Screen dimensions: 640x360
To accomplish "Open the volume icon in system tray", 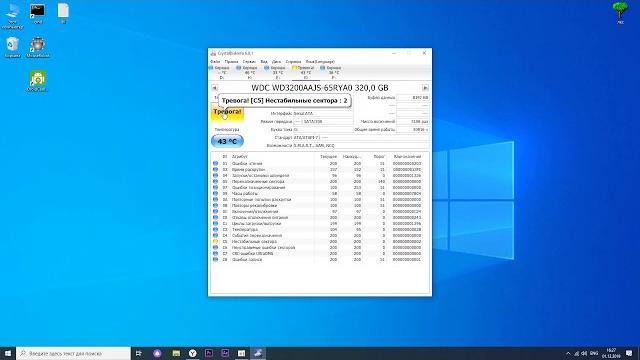I will tap(584, 353).
